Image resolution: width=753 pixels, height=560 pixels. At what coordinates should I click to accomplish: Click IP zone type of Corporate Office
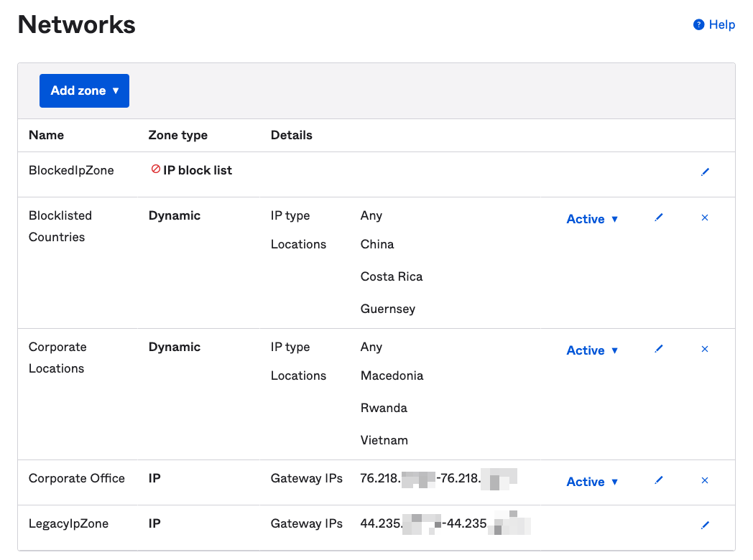(154, 478)
